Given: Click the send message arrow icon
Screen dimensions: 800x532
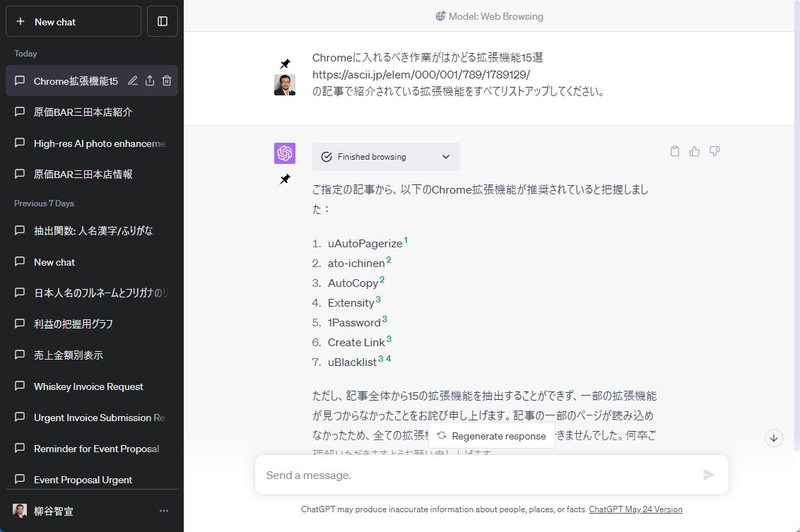Looking at the screenshot, I should [708, 475].
